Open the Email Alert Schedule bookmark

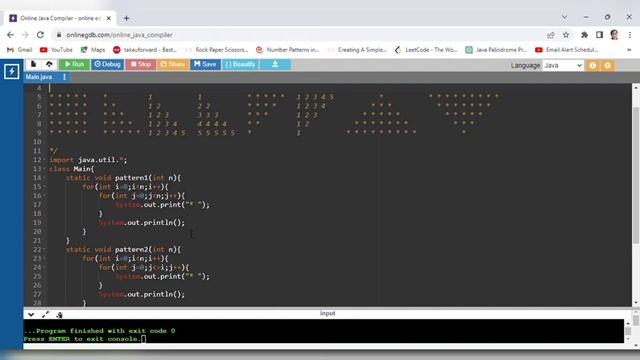(x=567, y=50)
